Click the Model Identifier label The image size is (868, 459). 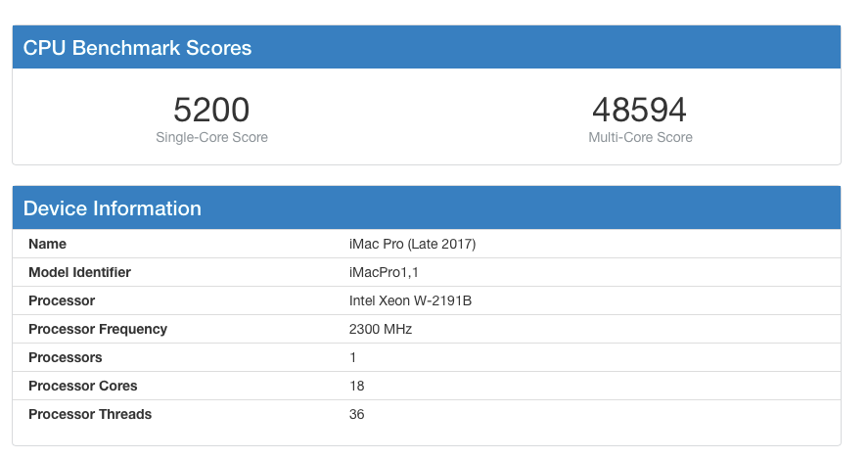(x=79, y=272)
